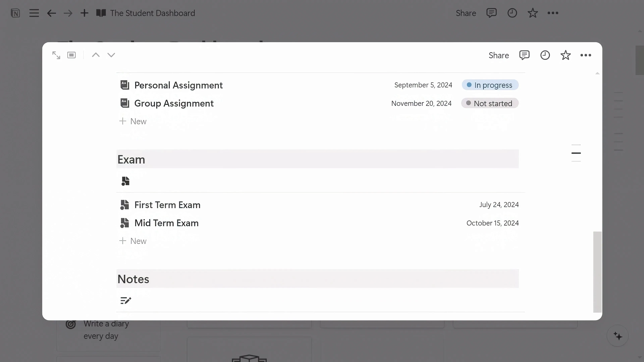
Task: Switch the peek mode layout icon
Action: pyautogui.click(x=71, y=55)
